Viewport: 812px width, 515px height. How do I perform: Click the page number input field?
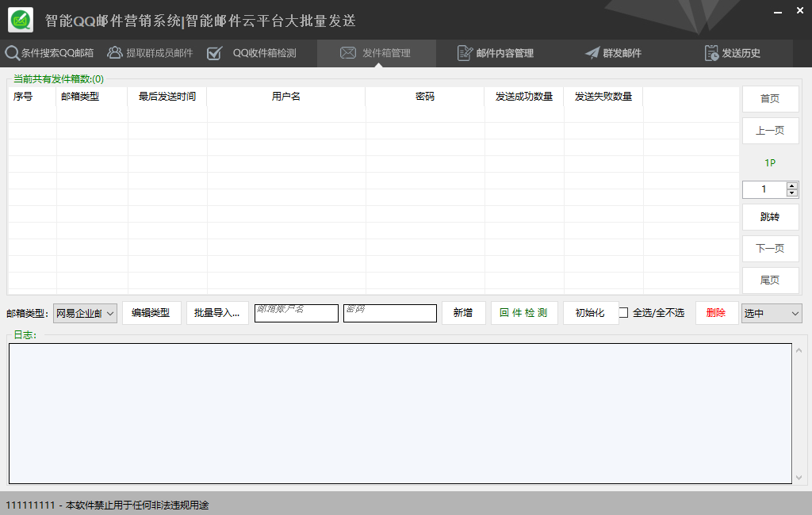(764, 189)
